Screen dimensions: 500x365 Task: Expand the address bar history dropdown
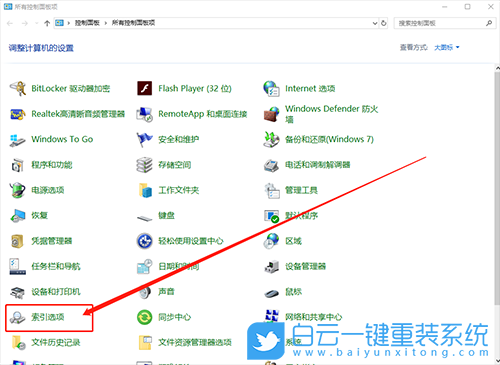pyautogui.click(x=375, y=23)
